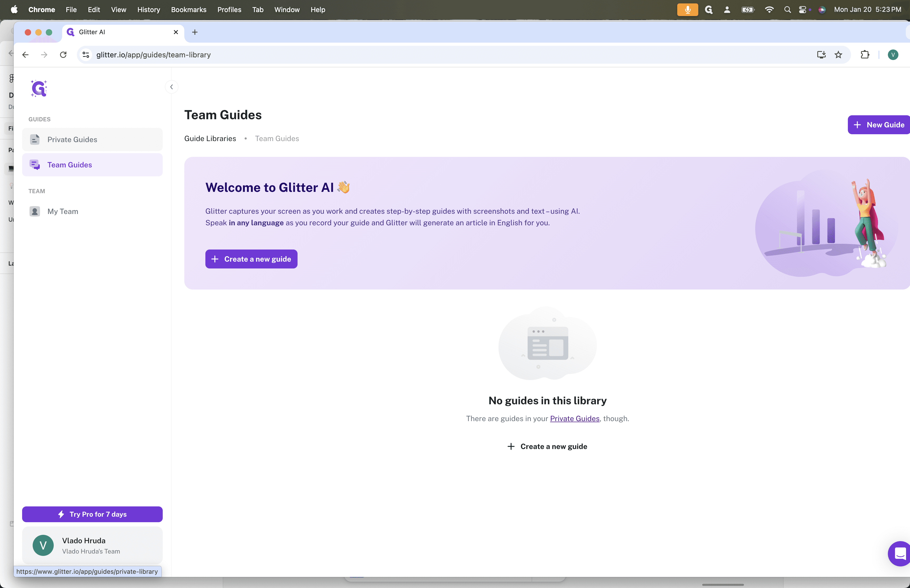Open the Tab menu
The height and width of the screenshot is (588, 910).
pyautogui.click(x=258, y=9)
